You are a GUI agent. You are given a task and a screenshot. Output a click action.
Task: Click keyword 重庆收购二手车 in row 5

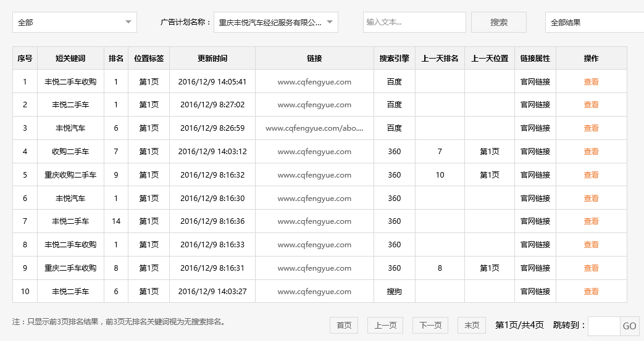[70, 175]
